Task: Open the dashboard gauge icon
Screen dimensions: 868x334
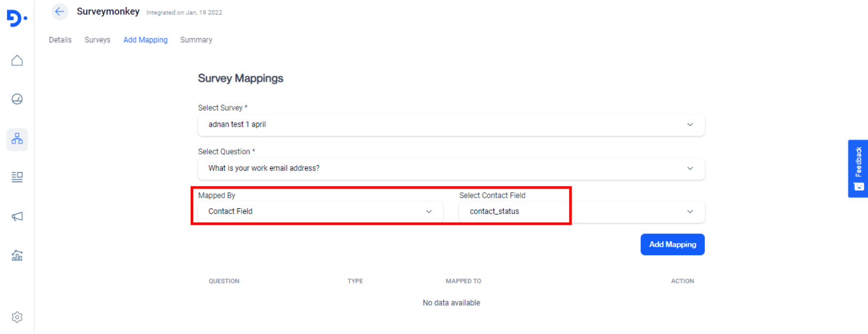Action: tap(17, 99)
